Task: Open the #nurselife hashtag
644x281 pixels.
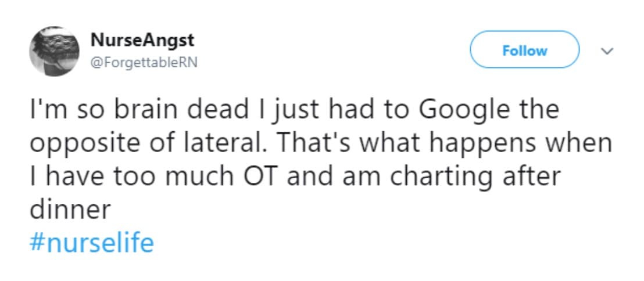Action: 92,243
